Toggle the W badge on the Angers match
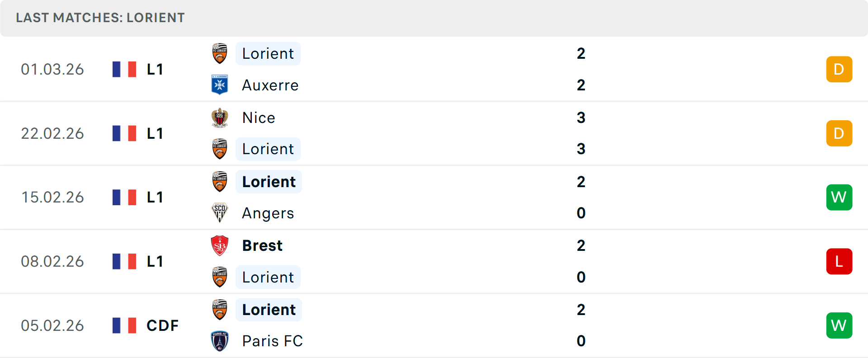 pos(839,197)
